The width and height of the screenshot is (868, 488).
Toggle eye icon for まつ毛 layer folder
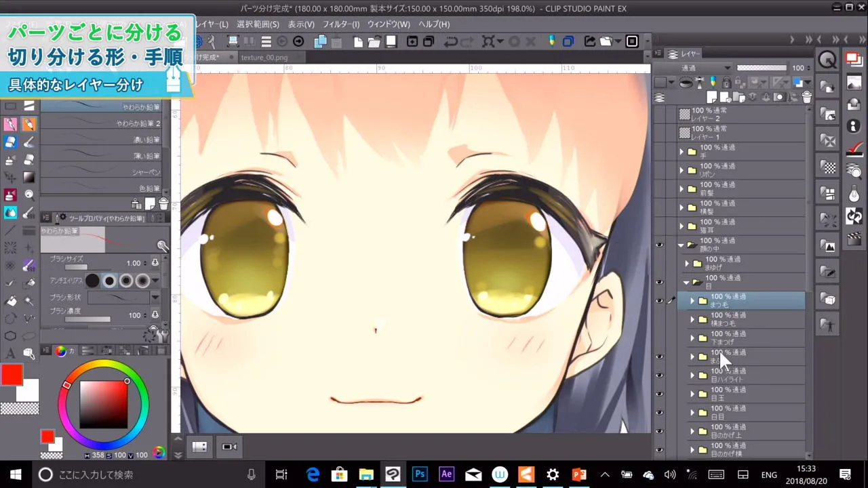click(x=659, y=300)
